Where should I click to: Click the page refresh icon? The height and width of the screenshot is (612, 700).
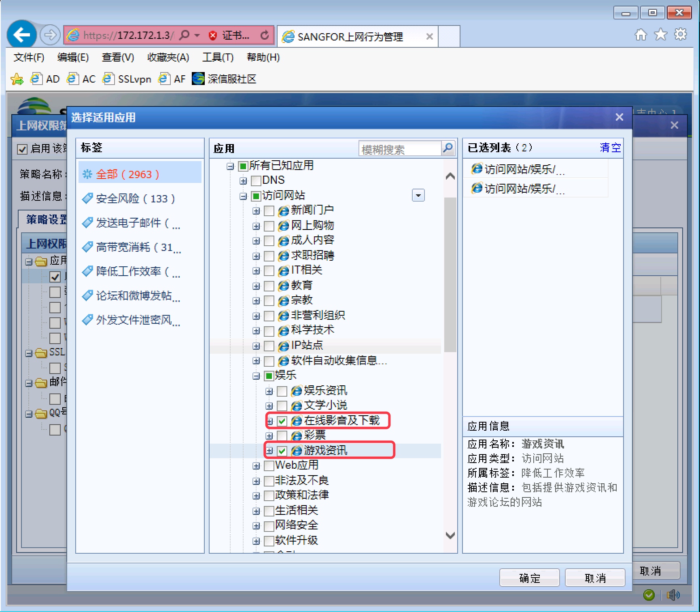(x=265, y=35)
